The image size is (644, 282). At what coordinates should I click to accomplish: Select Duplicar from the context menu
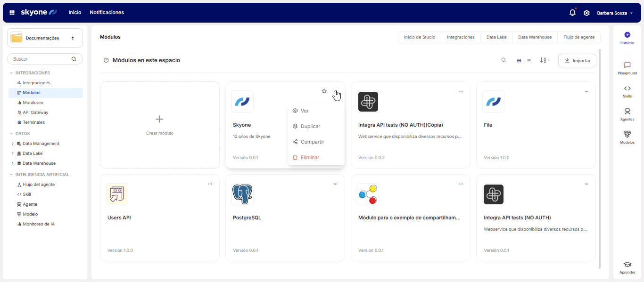[310, 126]
